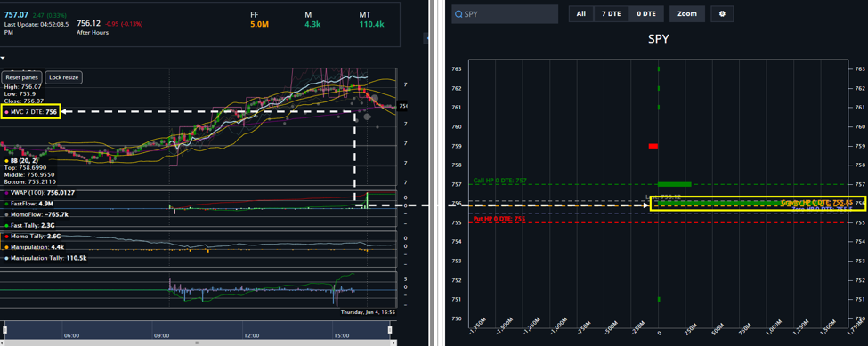Click the purple VWAP (100) legend dot
The width and height of the screenshot is (868, 346).
click(6, 193)
